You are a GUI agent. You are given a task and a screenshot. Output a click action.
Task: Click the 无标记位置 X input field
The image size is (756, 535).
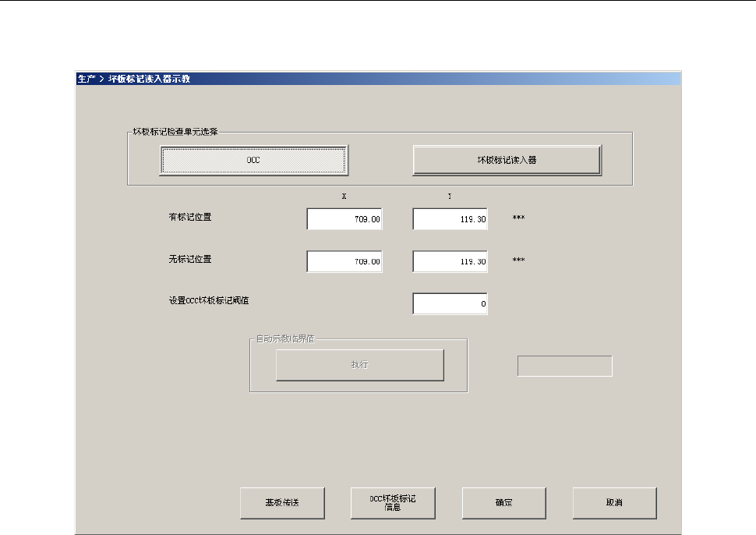344,261
